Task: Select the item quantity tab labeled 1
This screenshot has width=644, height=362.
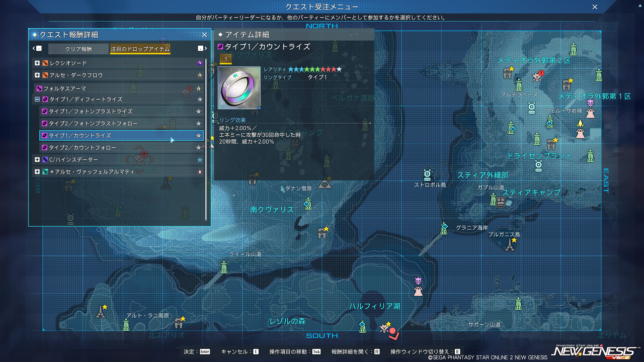Action: [226, 59]
